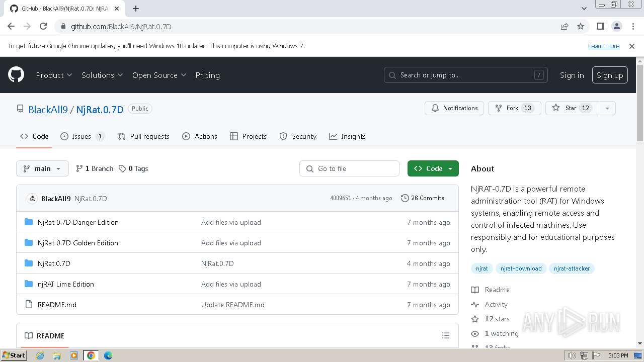
Task: Click BlackAll9 commit author avatar
Action: (32, 199)
